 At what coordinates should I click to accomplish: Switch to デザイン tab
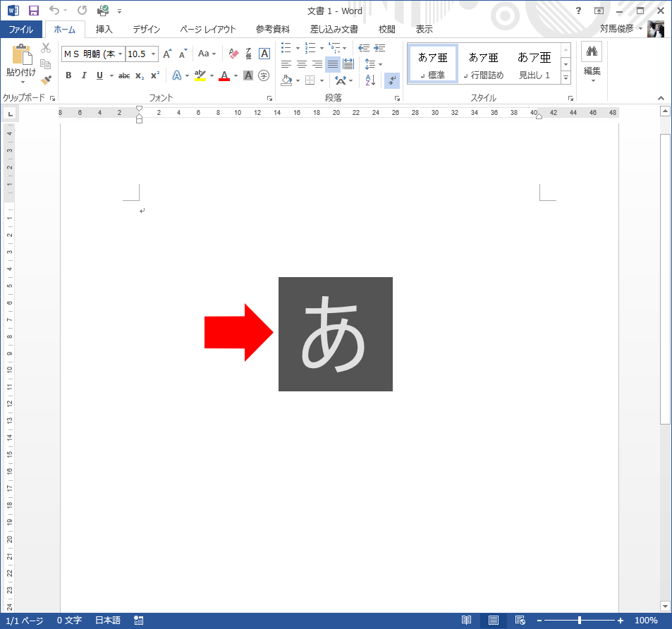click(146, 29)
